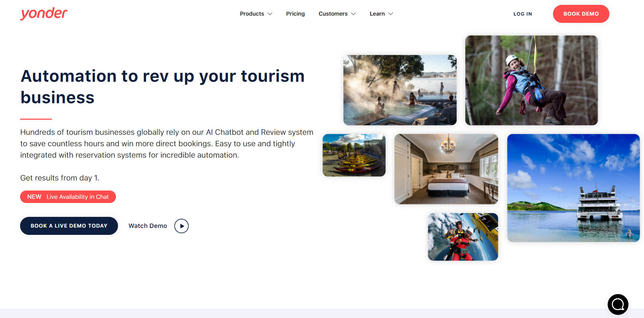Image resolution: width=644 pixels, height=318 pixels.
Task: Open the hot springs pool photo
Action: click(x=400, y=90)
